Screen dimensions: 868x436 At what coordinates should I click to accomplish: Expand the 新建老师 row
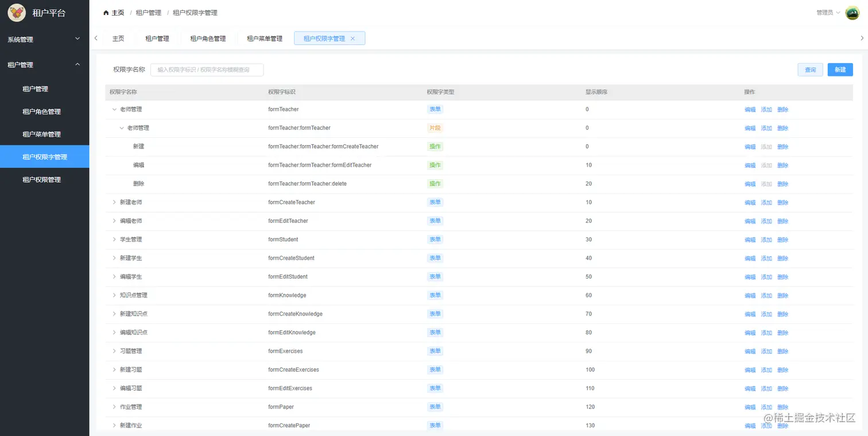point(114,202)
